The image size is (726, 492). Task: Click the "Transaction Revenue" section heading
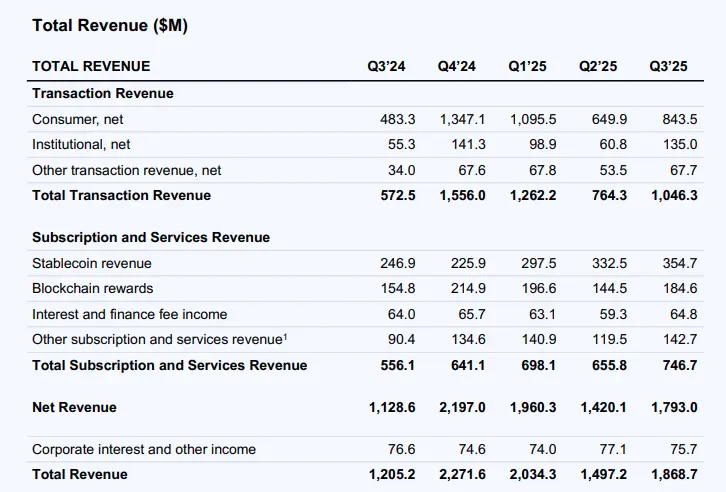pyautogui.click(x=103, y=93)
